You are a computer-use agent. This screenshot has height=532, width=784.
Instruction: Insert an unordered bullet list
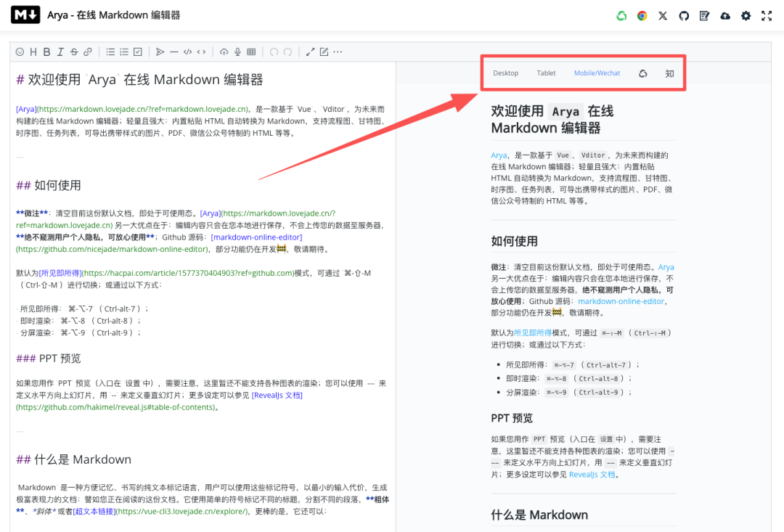[x=110, y=52]
